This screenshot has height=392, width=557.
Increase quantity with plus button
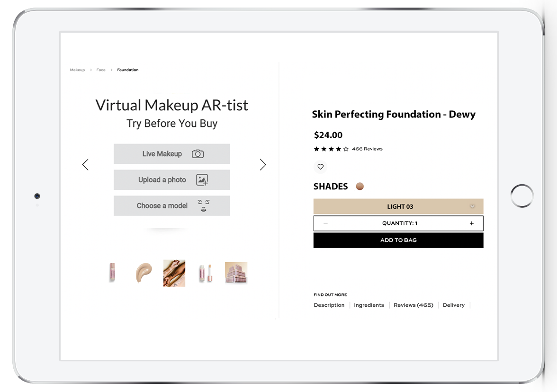471,223
